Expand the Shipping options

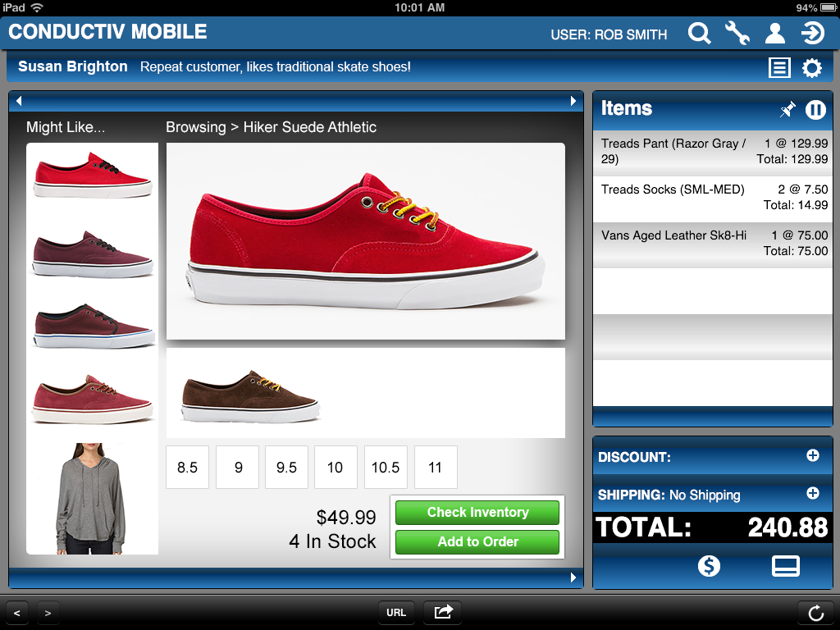tap(813, 493)
